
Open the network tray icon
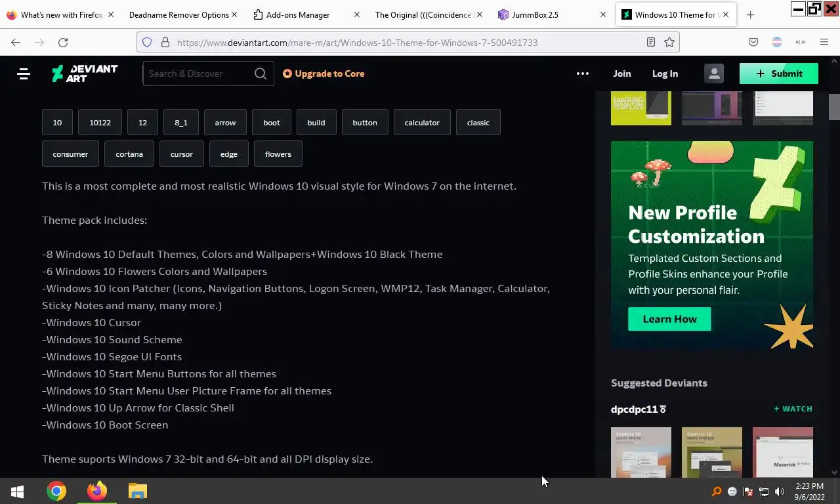764,492
